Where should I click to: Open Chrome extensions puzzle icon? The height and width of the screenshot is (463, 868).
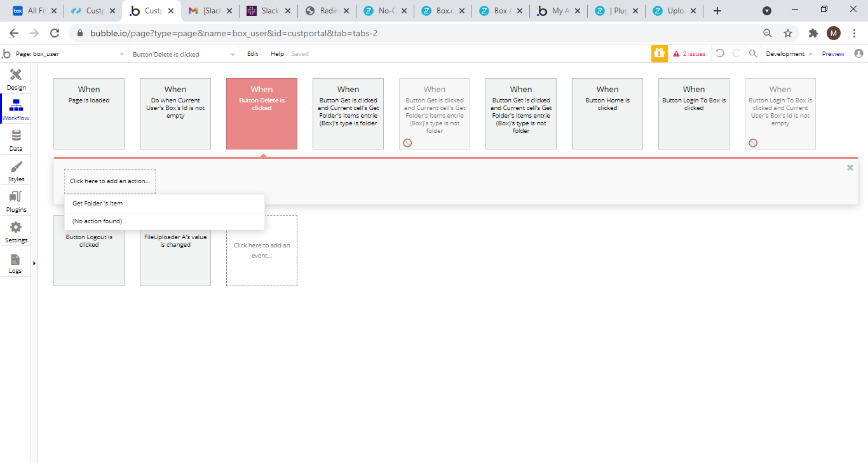coord(813,33)
